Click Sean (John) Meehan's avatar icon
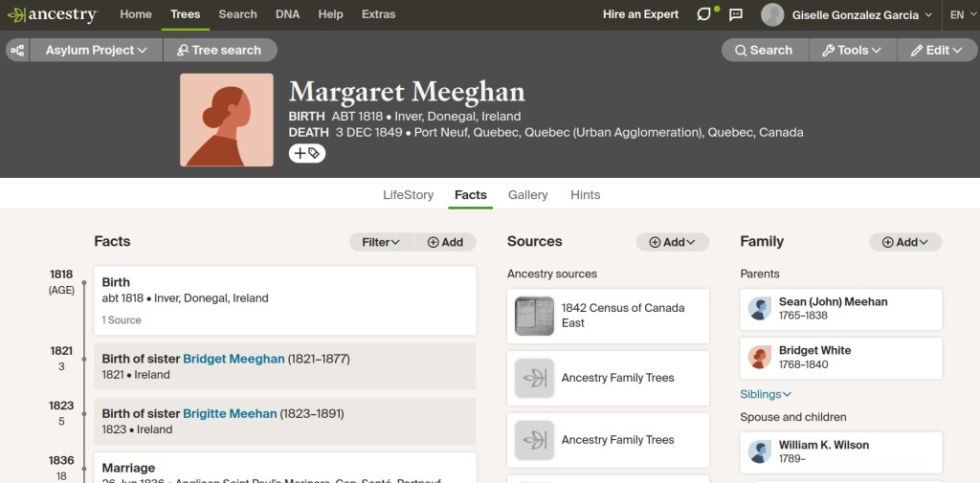Screen dimensions: 980x483 759,308
